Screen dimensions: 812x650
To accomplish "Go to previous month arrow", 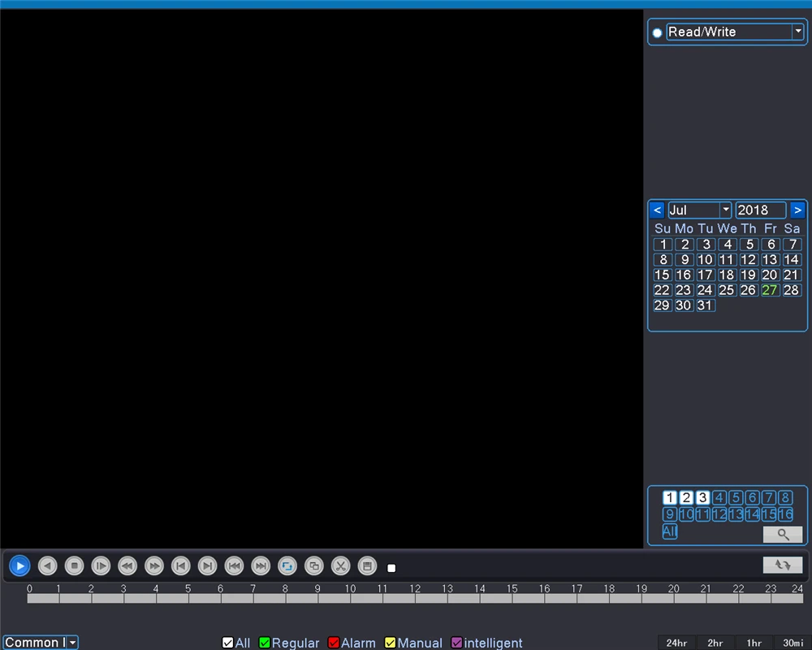I will click(657, 210).
